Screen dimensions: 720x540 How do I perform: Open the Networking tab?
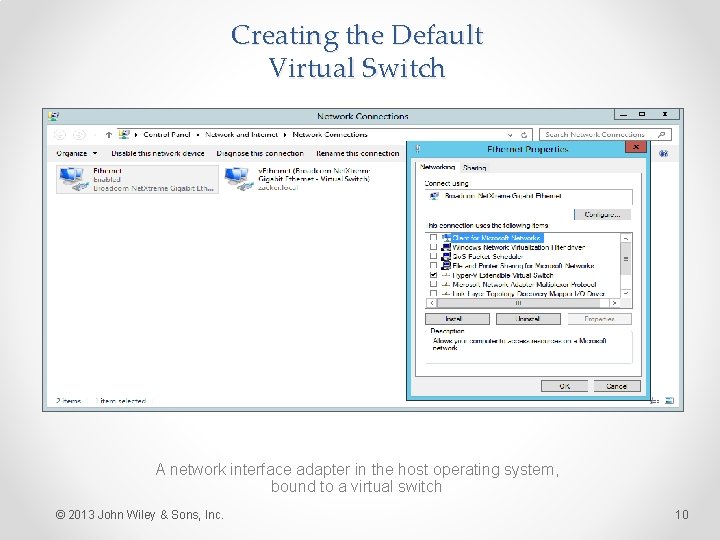437,167
